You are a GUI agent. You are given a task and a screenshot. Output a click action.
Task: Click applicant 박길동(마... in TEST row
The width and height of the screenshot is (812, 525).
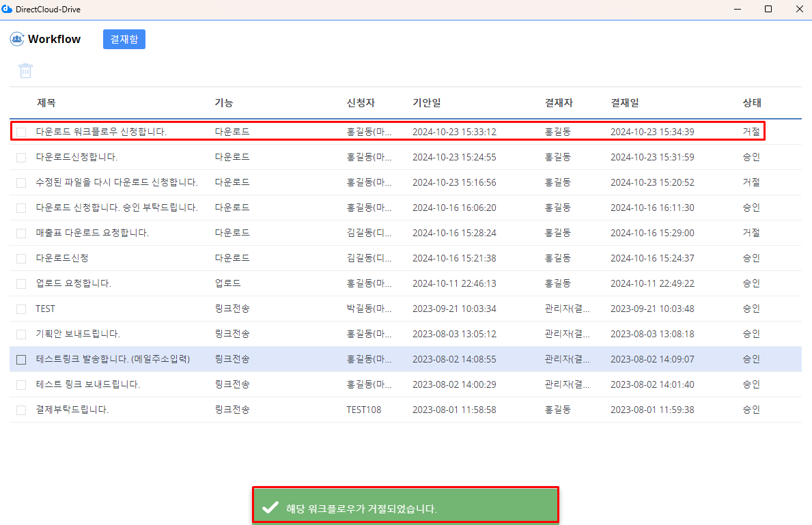(x=369, y=309)
